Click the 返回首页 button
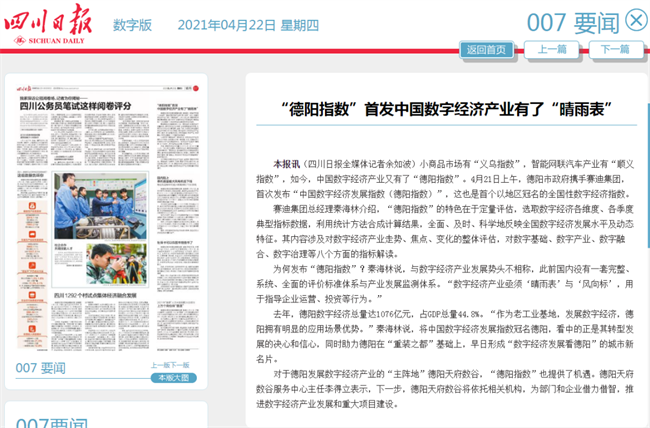This screenshot has height=428, width=650. [486, 50]
